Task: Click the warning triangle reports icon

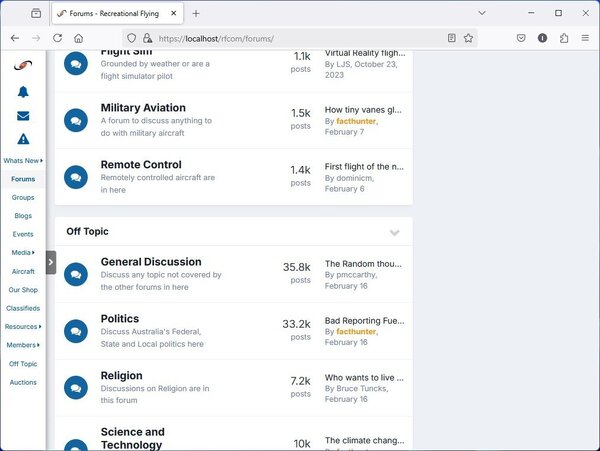Action: 23,140
